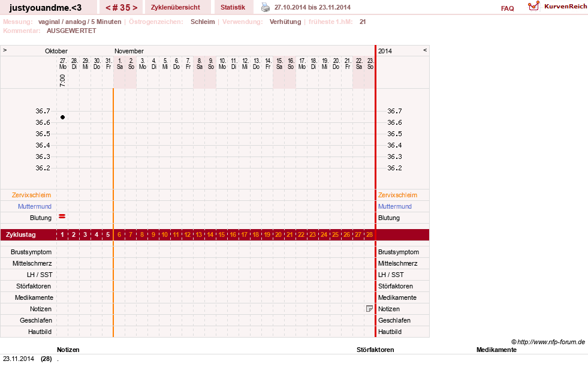Click the left Medikamente row label
This screenshot has width=588, height=373.
(34, 297)
